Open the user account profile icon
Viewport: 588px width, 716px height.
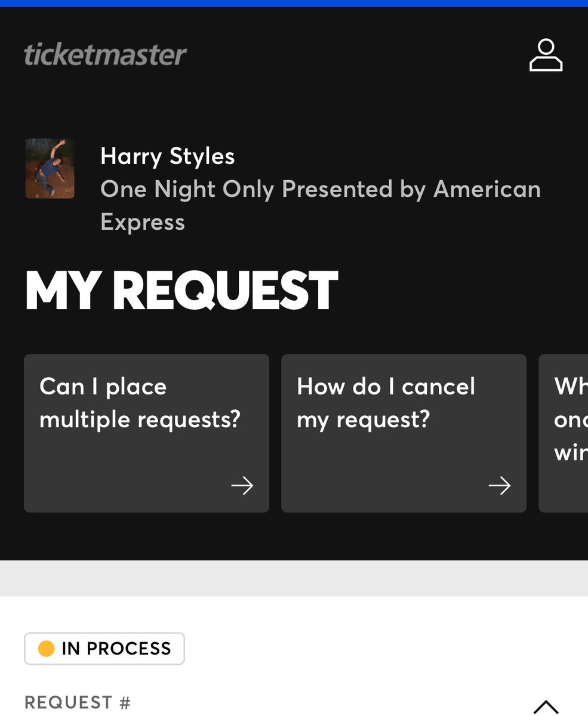click(x=546, y=55)
